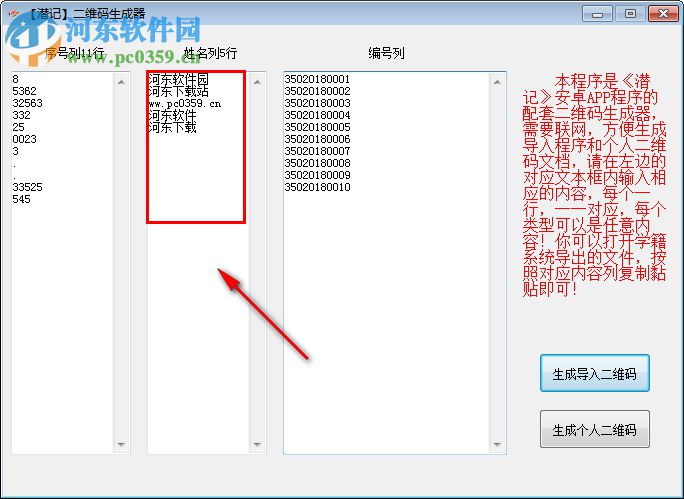The image size is (684, 499).
Task: Click code 35020180001 in 编号列
Action: coord(317,79)
